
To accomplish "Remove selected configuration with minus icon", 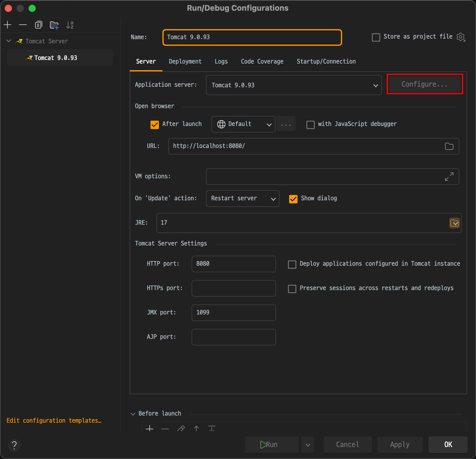I will pos(23,25).
